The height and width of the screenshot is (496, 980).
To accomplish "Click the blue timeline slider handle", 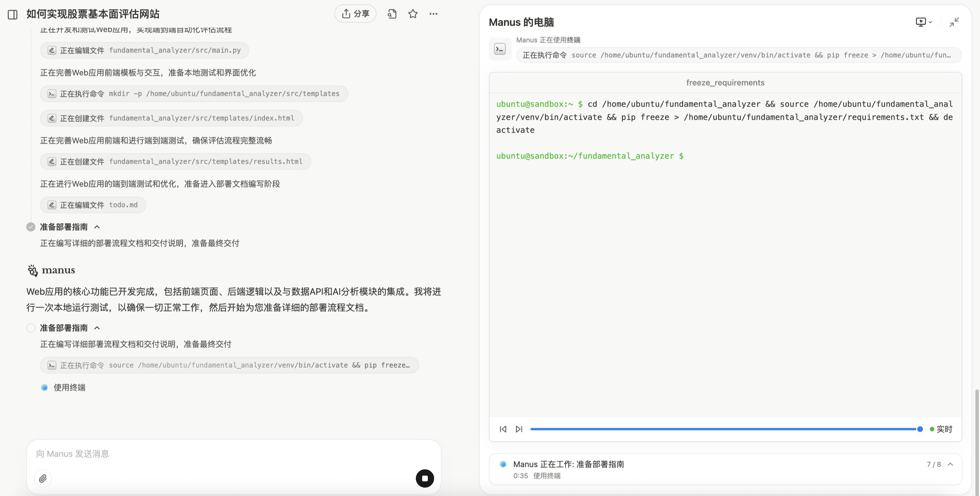I will point(920,429).
